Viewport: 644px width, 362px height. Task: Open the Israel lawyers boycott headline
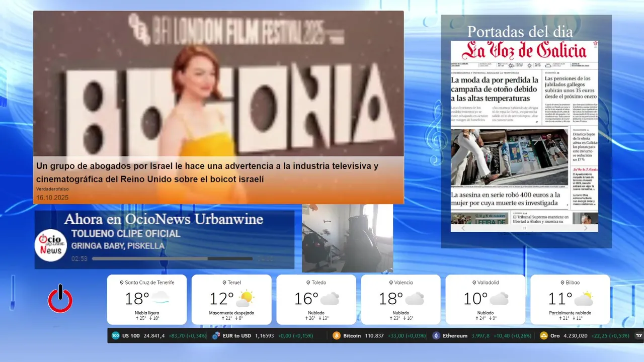[207, 172]
